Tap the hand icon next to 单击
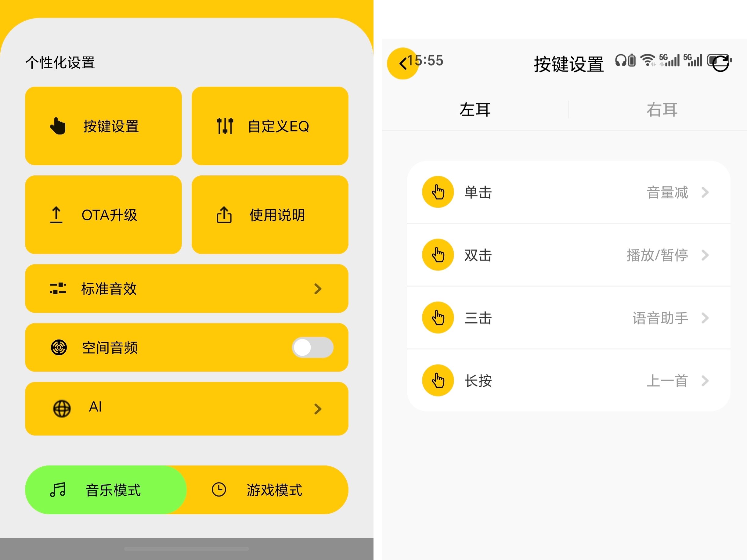Image resolution: width=747 pixels, height=560 pixels. [x=438, y=192]
